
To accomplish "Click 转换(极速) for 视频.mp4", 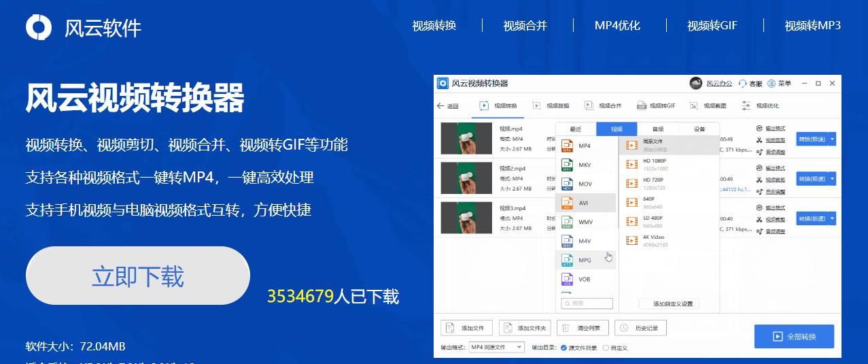I will tap(811, 139).
